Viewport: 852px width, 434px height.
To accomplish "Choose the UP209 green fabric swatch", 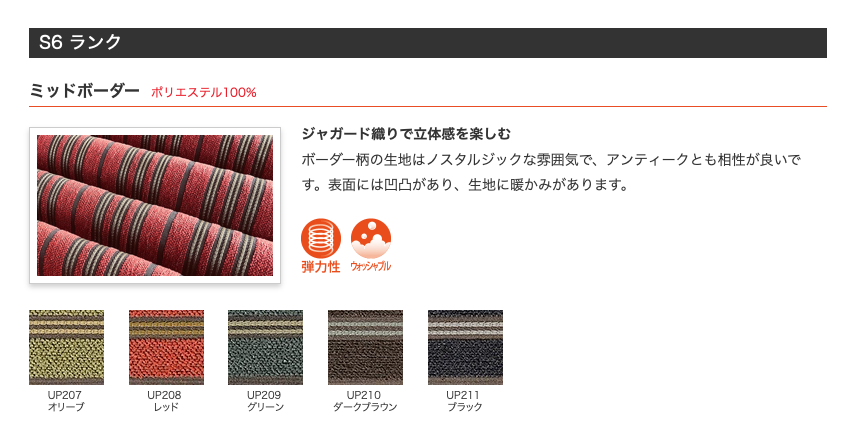I will coord(266,347).
